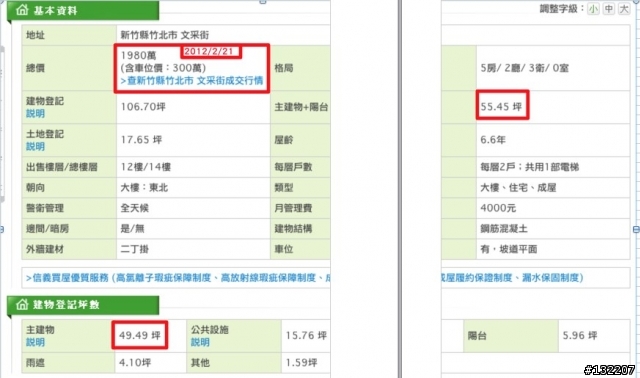Select land registration value 17.65 坪

tap(141, 140)
